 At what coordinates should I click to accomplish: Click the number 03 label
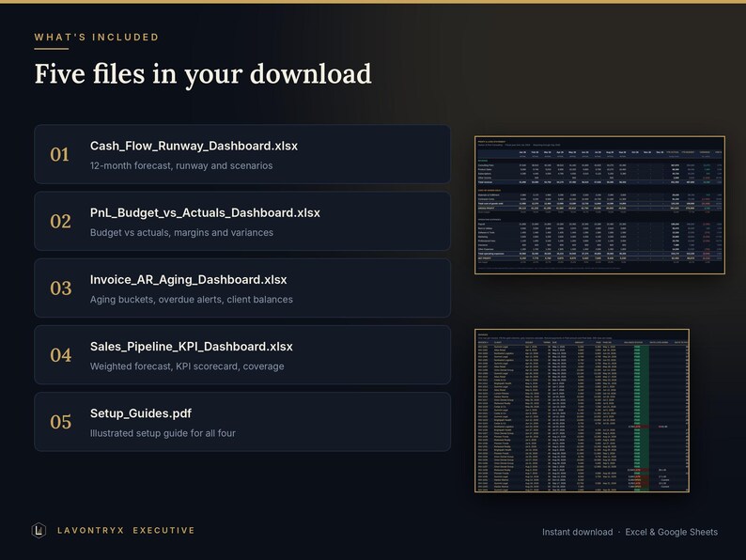[60, 288]
